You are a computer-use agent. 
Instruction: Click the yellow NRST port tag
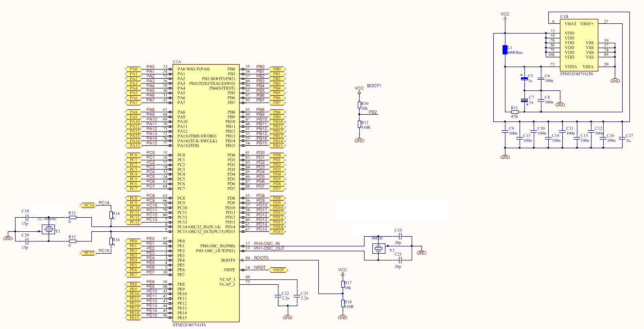pyautogui.click(x=278, y=270)
